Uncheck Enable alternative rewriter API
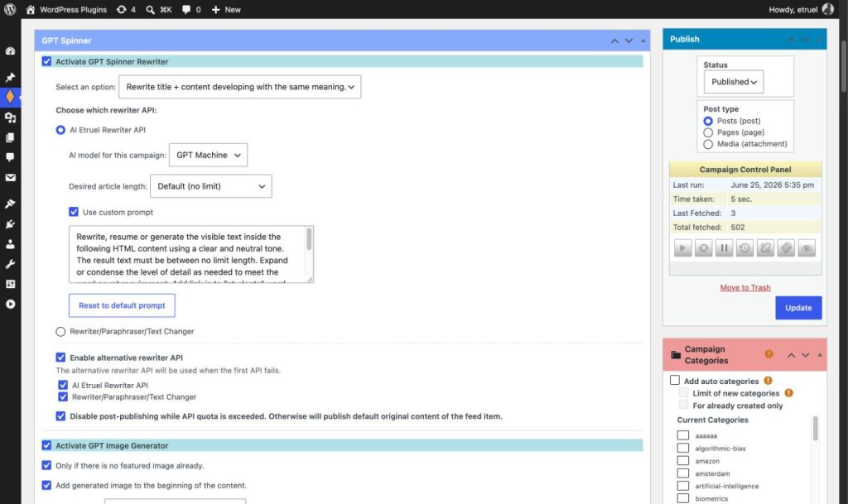 pos(60,357)
